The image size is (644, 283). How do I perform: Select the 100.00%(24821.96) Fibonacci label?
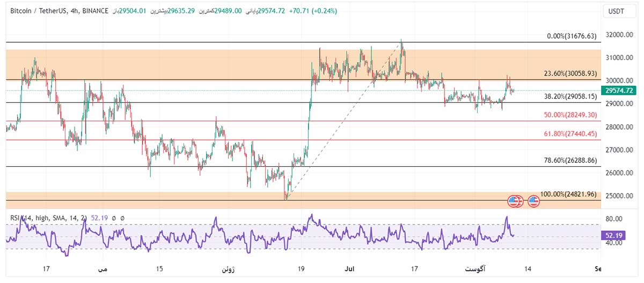point(568,194)
